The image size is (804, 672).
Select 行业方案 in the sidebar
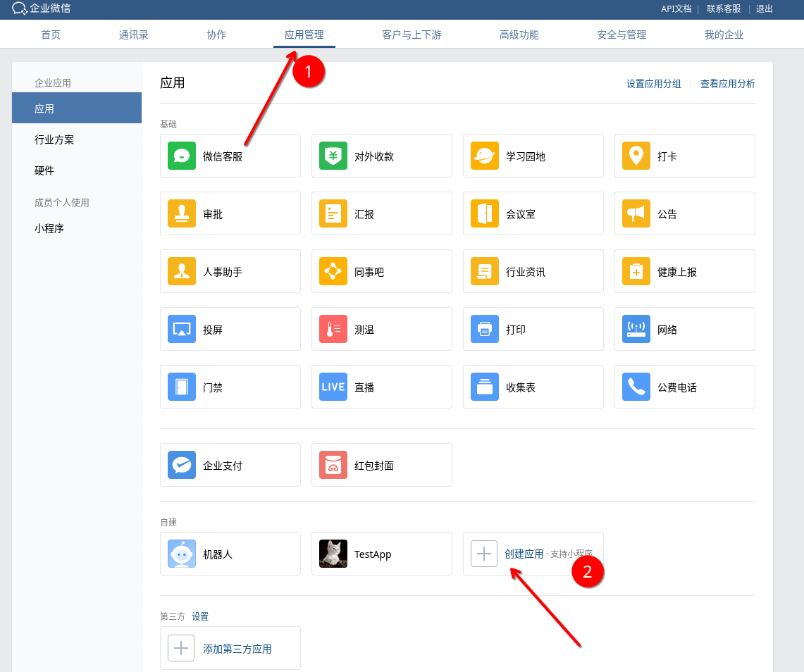click(54, 139)
